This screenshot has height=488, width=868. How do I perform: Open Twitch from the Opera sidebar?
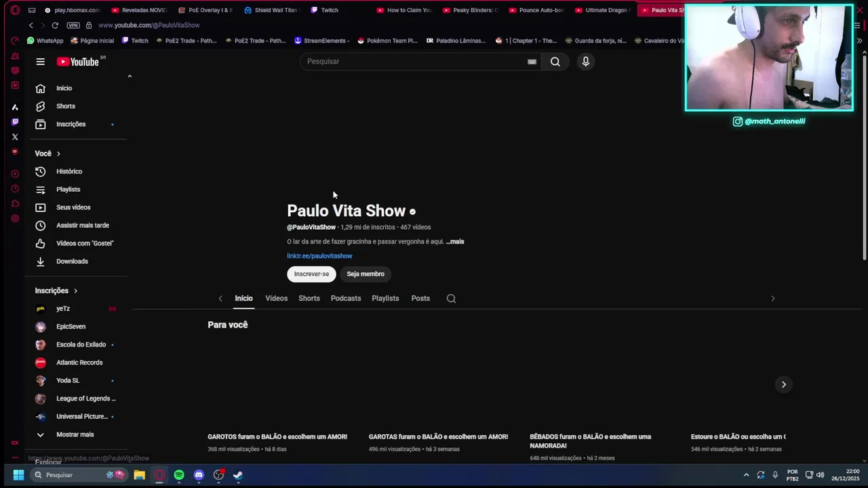point(15,122)
